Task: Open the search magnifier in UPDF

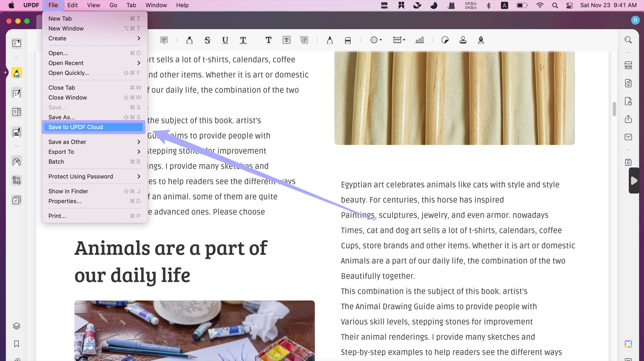Action: (628, 40)
